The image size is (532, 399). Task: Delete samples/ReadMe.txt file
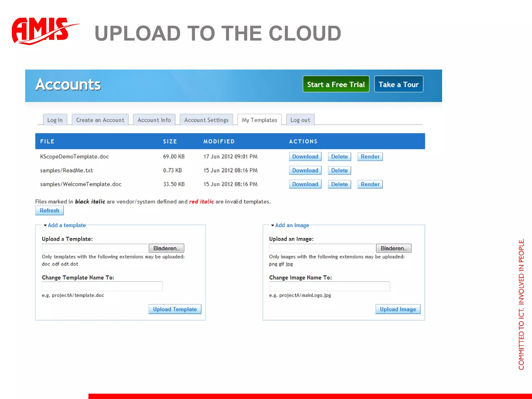tap(340, 170)
